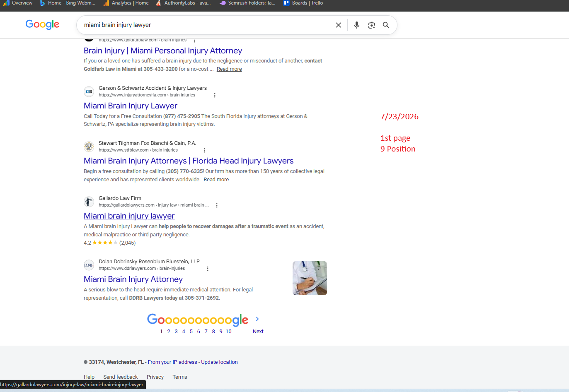
Task: Click Dolan Dobrinsky Rosenblum Bluestein, LLP name
Action: 149,262
